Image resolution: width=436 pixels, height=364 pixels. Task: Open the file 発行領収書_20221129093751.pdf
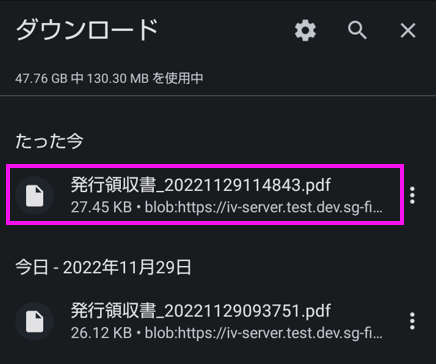(x=201, y=311)
